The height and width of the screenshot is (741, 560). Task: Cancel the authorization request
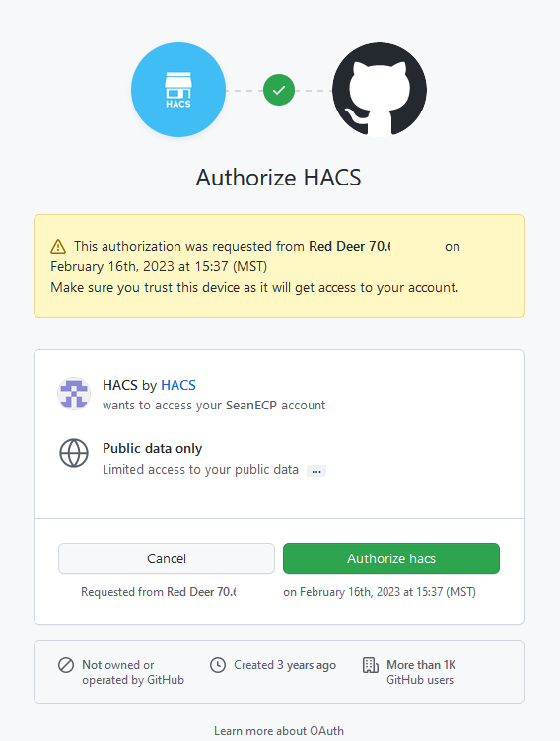click(167, 558)
